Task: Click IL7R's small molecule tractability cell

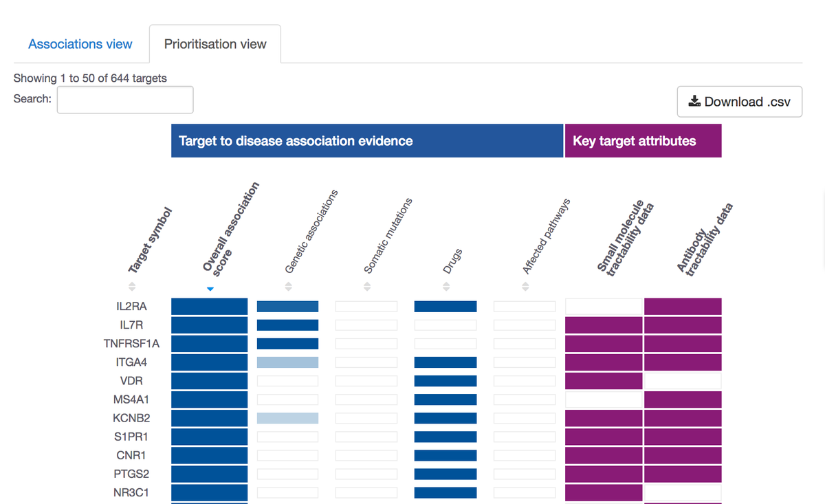Action: (x=603, y=325)
